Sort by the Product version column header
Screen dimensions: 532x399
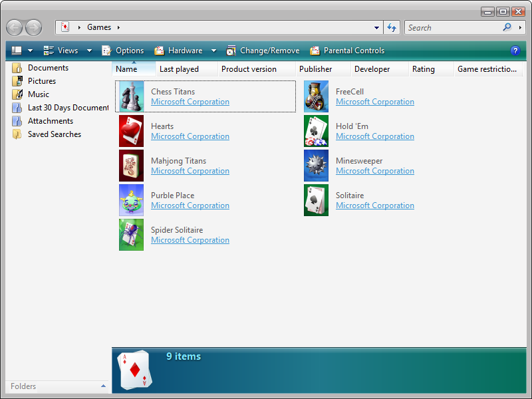[x=257, y=69]
